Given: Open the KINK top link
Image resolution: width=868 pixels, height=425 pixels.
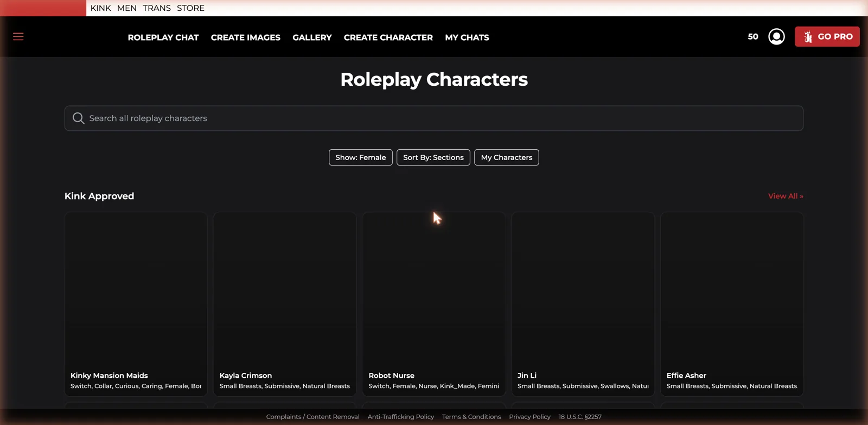Looking at the screenshot, I should (100, 8).
